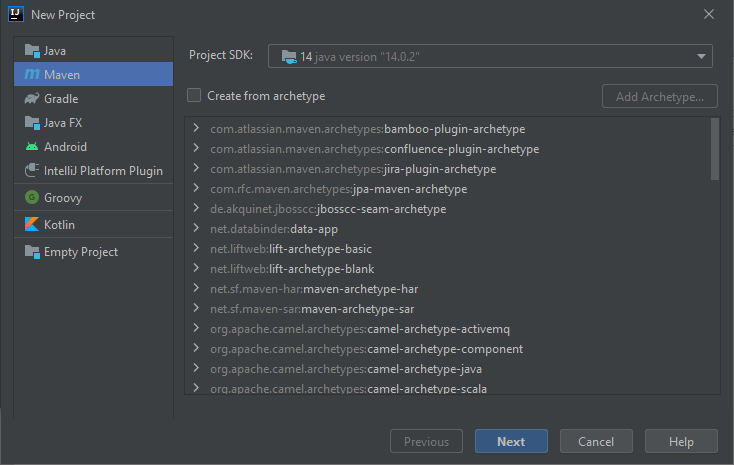This screenshot has width=734, height=465.
Task: Expand camel-archetype-java node
Action: pyautogui.click(x=196, y=368)
